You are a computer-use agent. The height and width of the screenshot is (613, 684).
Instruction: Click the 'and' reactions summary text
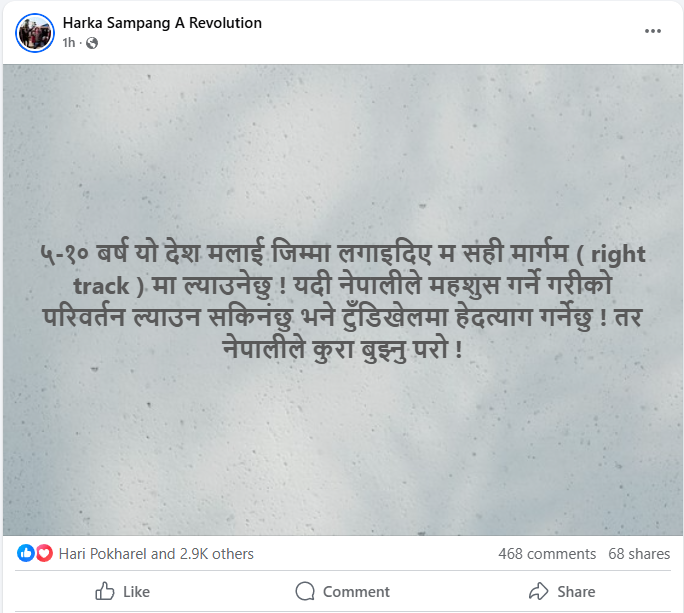163,554
